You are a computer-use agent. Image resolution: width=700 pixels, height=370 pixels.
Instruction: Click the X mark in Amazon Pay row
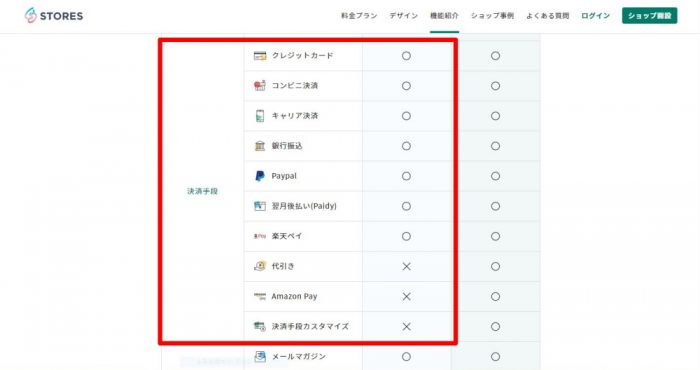[406, 296]
